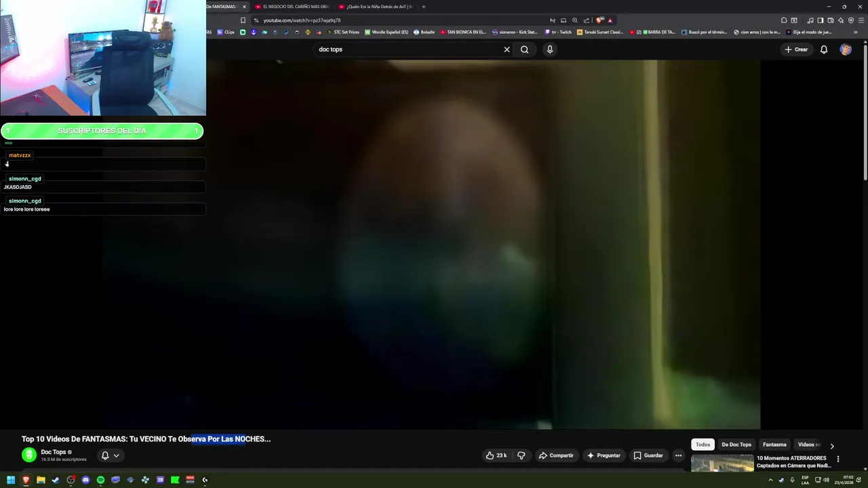Show hidden system tray icons
This screenshot has height=488, width=868.
(770, 480)
